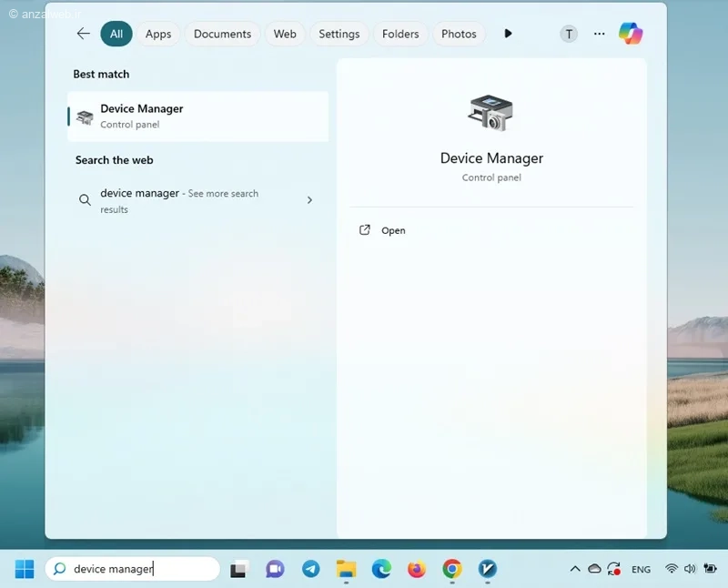Viewport: 728px width, 588px height.
Task: Go back using the left arrow
Action: 83,34
